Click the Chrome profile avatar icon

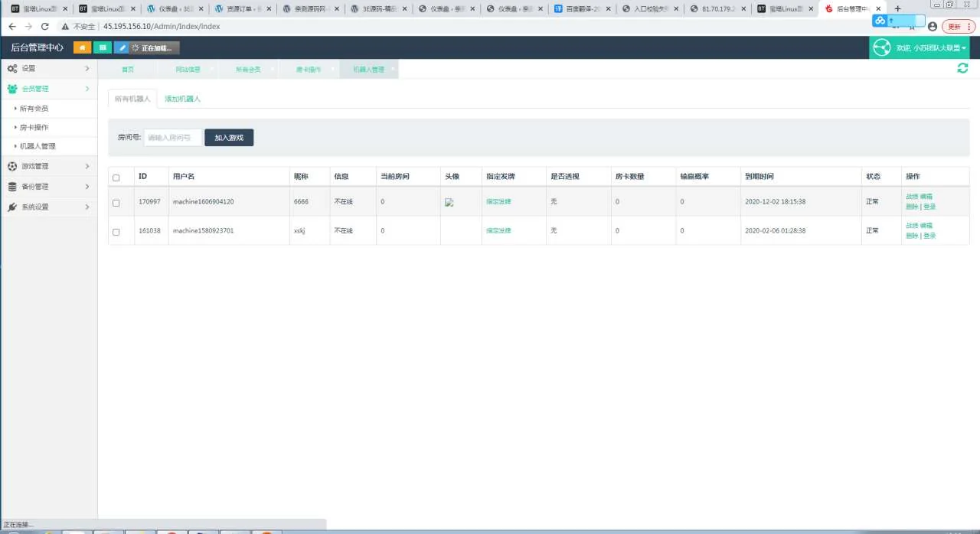(932, 26)
